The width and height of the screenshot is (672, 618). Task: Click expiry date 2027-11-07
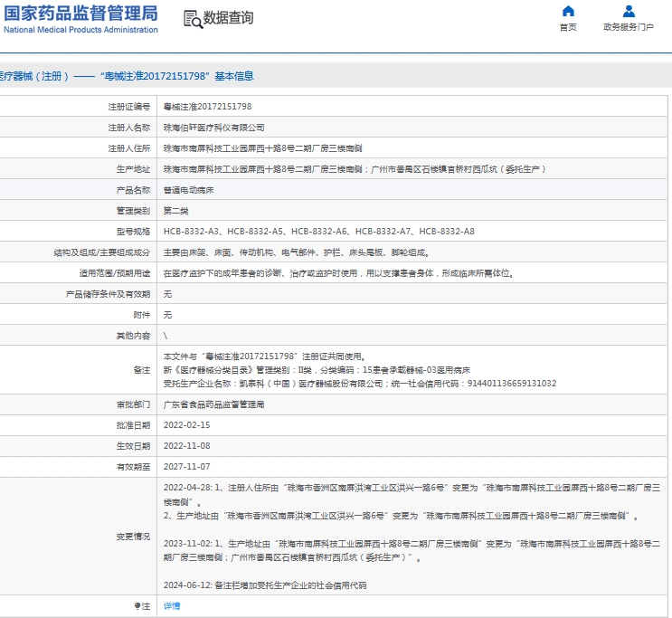[187, 467]
